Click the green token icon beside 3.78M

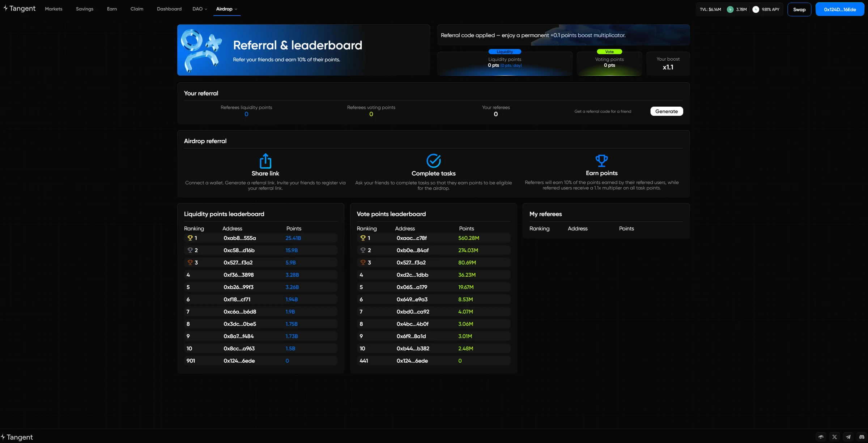[x=730, y=9]
